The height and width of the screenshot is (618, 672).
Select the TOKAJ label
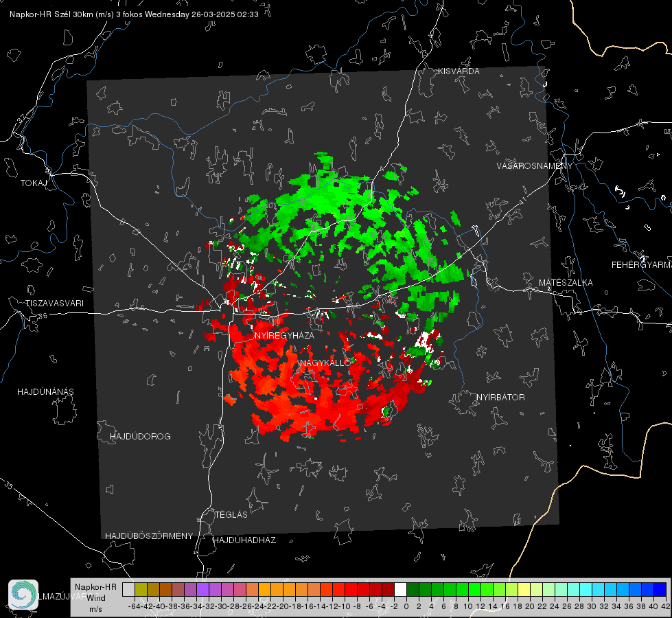pos(34,183)
